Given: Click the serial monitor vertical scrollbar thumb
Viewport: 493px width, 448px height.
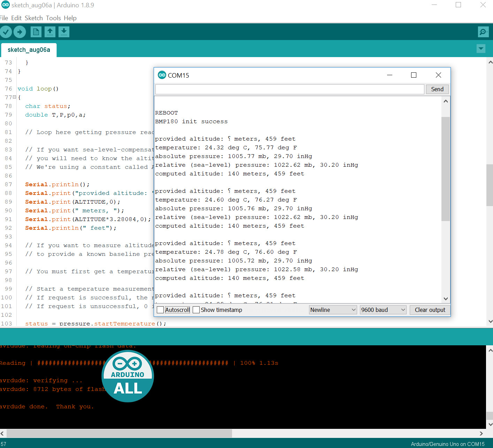Looking at the screenshot, I should pyautogui.click(x=446, y=169).
